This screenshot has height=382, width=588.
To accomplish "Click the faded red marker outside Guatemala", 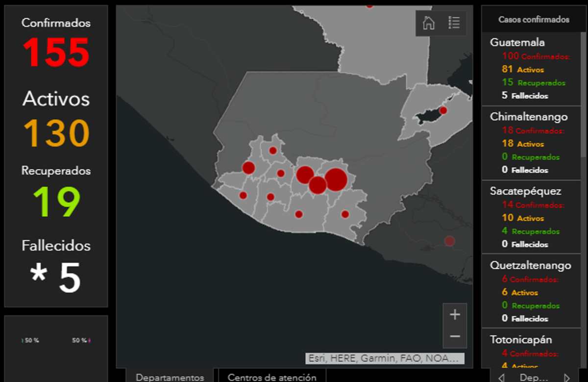I will pos(449,241).
